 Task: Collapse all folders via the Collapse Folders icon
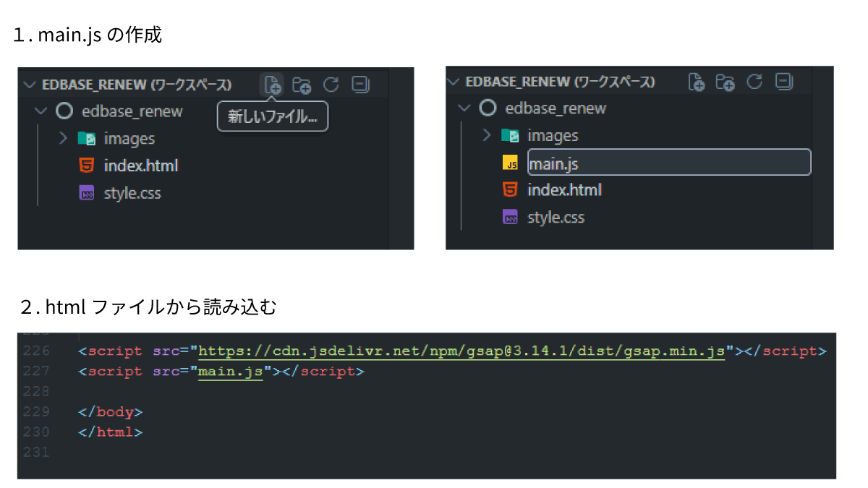pyautogui.click(x=359, y=85)
